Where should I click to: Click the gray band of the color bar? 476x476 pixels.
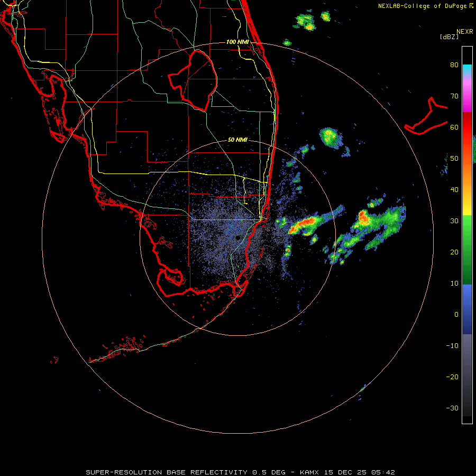pos(467,375)
